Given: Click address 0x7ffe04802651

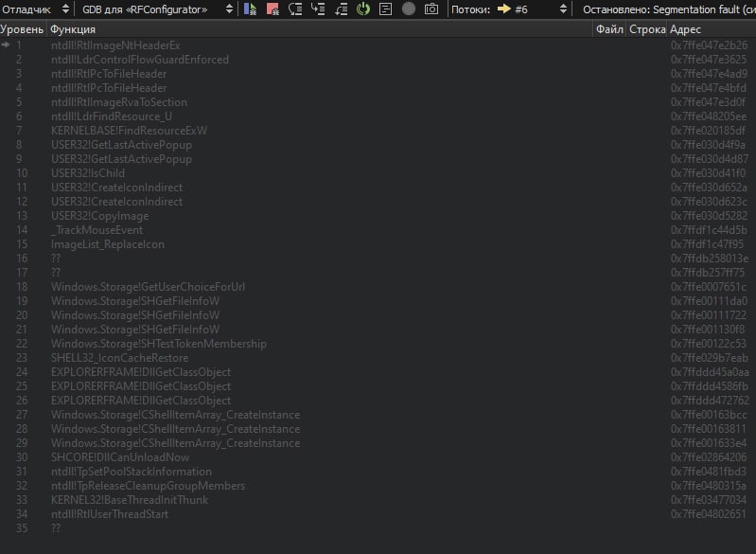Looking at the screenshot, I should [x=709, y=514].
